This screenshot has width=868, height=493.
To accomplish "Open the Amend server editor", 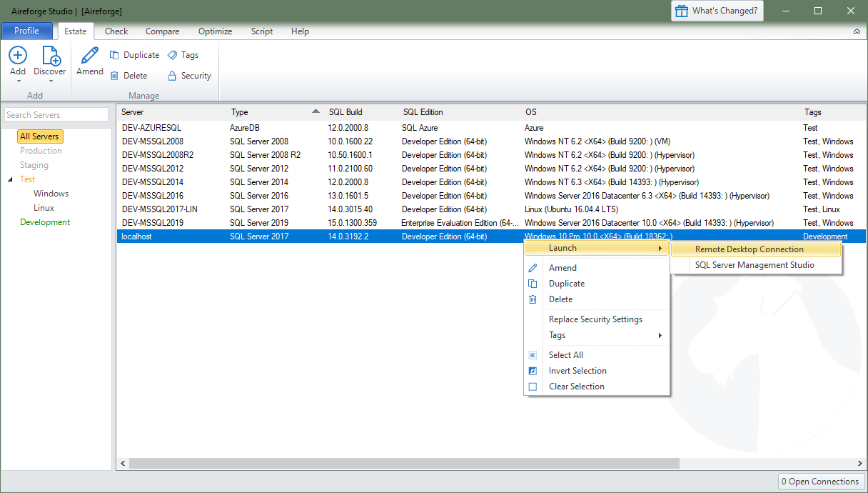I will pyautogui.click(x=89, y=63).
